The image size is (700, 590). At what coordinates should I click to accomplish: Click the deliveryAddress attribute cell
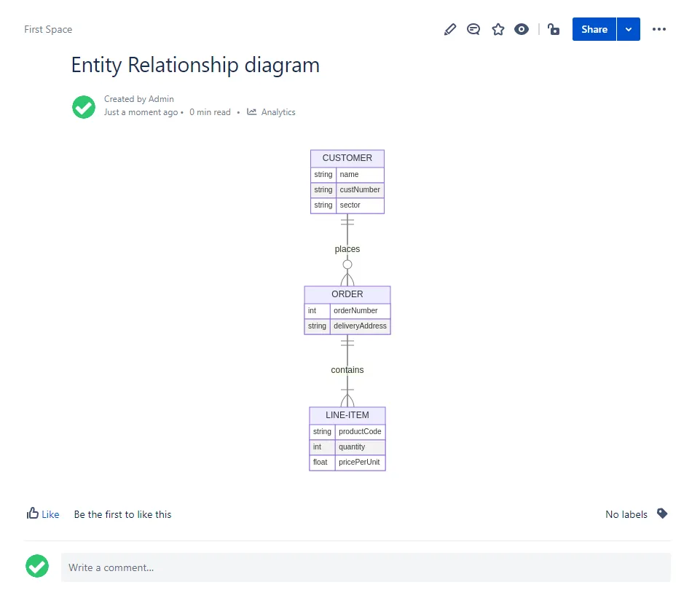[360, 326]
